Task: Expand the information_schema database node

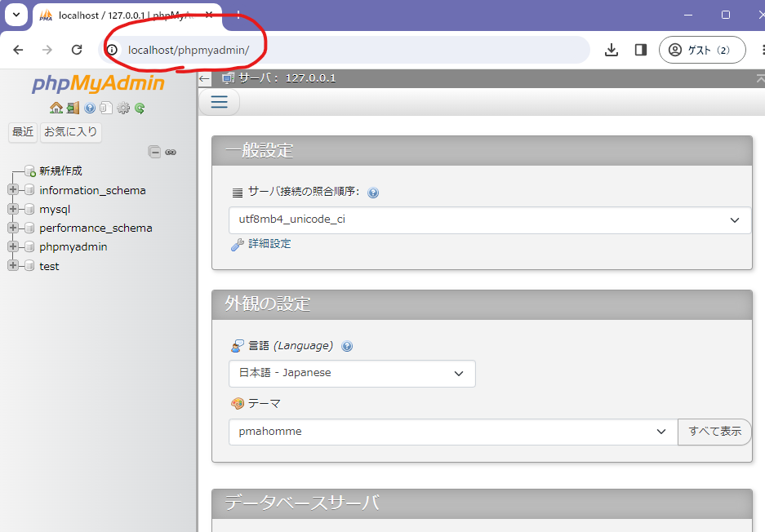Action: pos(13,190)
